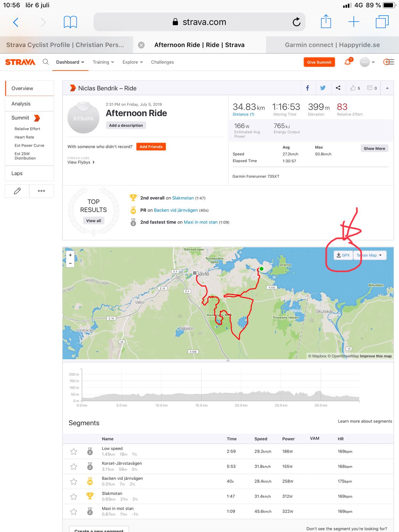Viewport: 399px width, 532px height.
Task: Open the profile avatar menu
Action: click(367, 62)
